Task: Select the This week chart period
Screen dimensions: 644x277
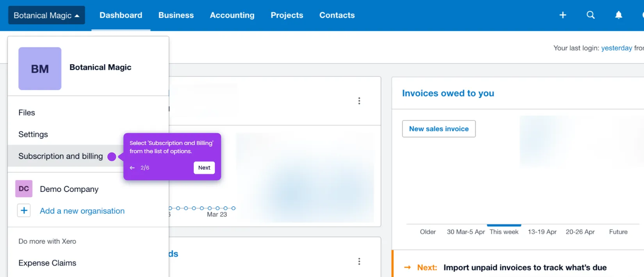Action: (x=504, y=232)
